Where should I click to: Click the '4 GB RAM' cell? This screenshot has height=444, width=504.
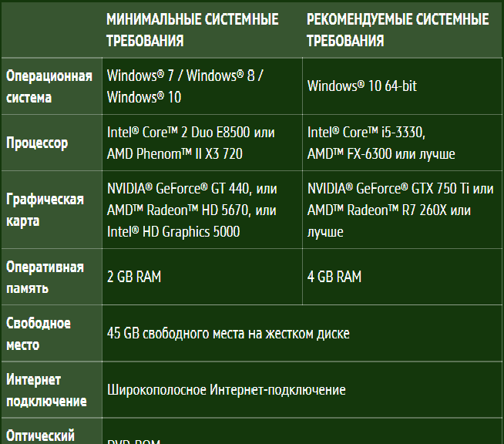click(x=402, y=277)
